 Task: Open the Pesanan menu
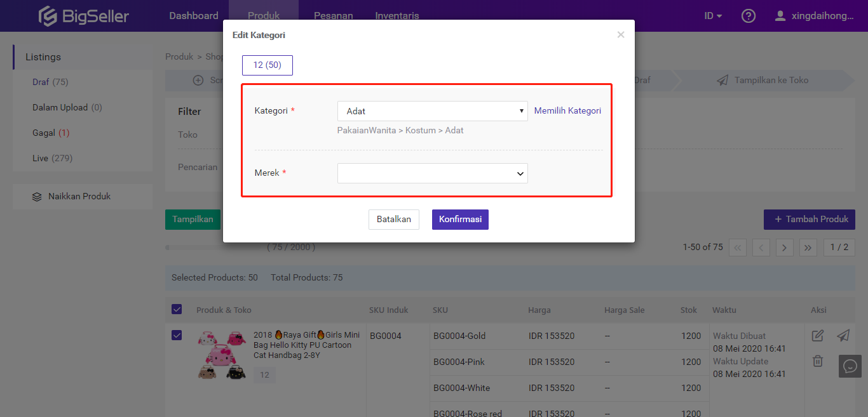334,16
